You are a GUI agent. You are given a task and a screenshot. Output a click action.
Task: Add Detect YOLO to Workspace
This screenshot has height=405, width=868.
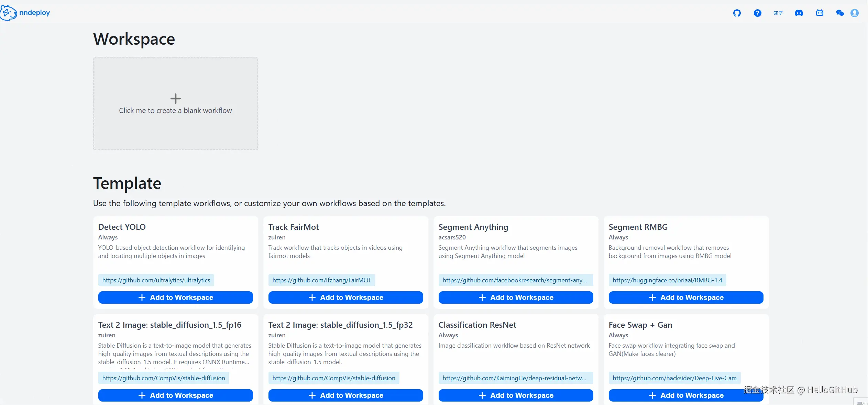[x=175, y=297]
